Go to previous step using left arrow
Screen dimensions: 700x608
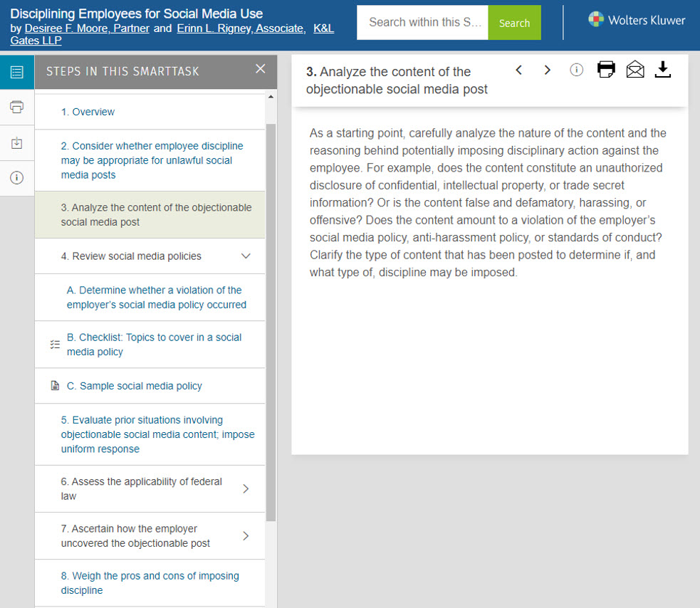[x=519, y=70]
